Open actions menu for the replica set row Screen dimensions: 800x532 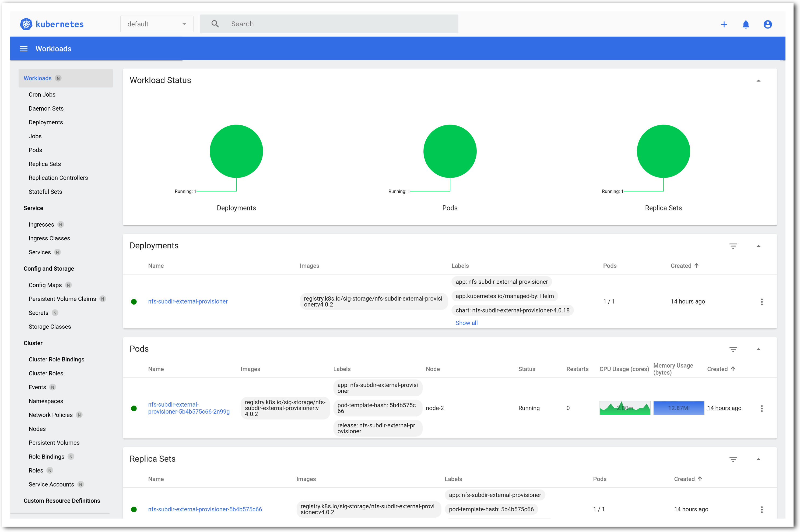pos(761,509)
